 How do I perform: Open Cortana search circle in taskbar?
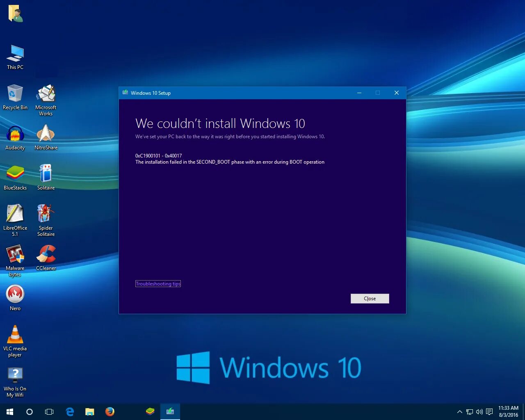(30, 412)
